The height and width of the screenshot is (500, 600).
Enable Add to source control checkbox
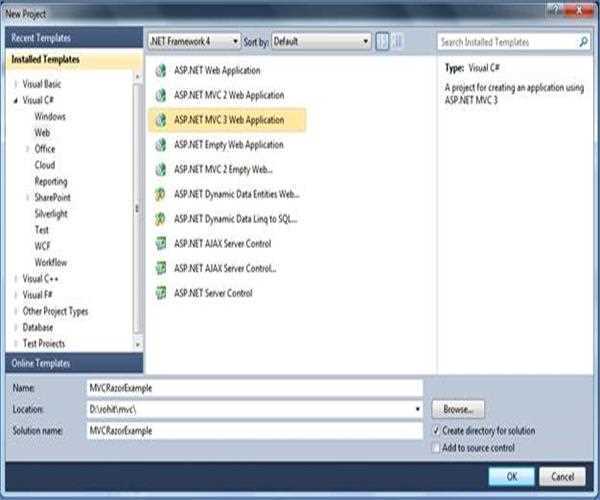point(435,448)
